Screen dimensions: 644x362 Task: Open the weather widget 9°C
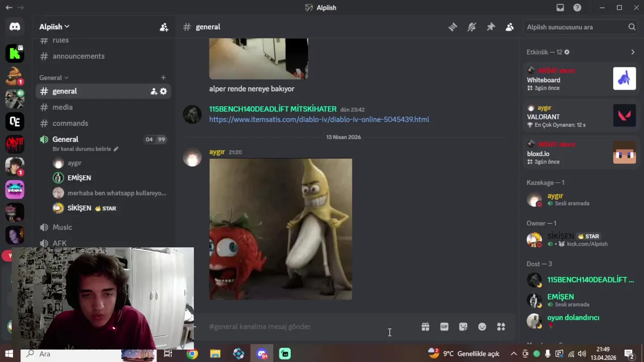(463, 354)
